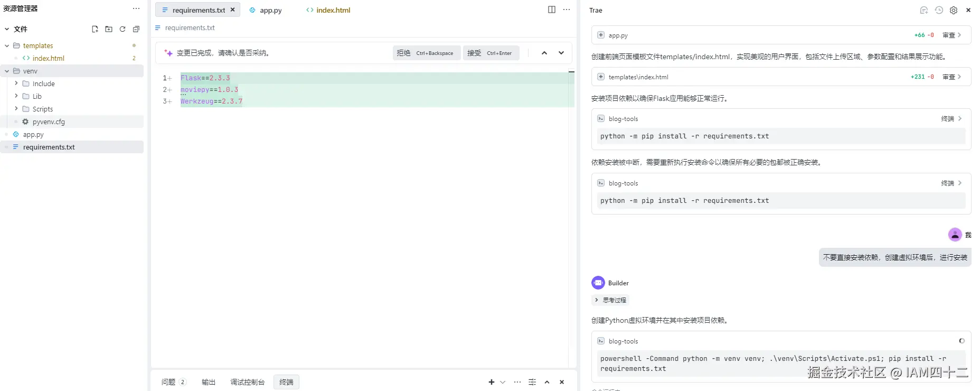Open the explorer more options ellipsis
This screenshot has height=391, width=980.
[x=136, y=8]
